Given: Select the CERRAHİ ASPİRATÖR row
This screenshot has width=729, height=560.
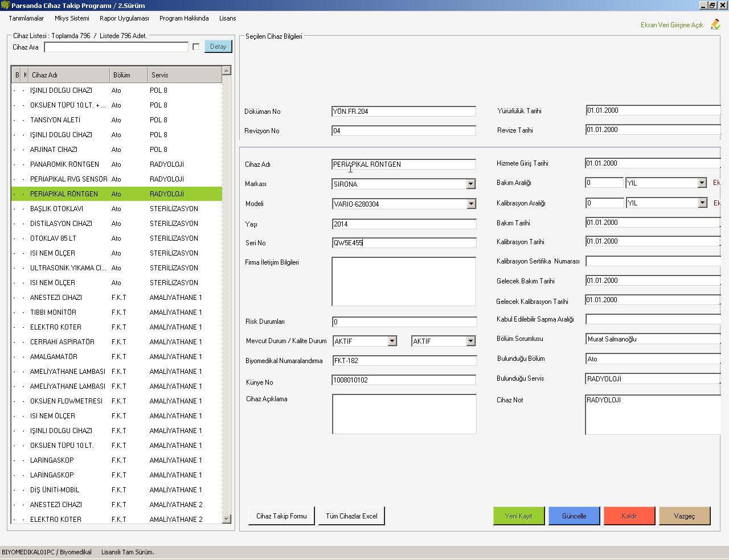Looking at the screenshot, I should (x=117, y=342).
